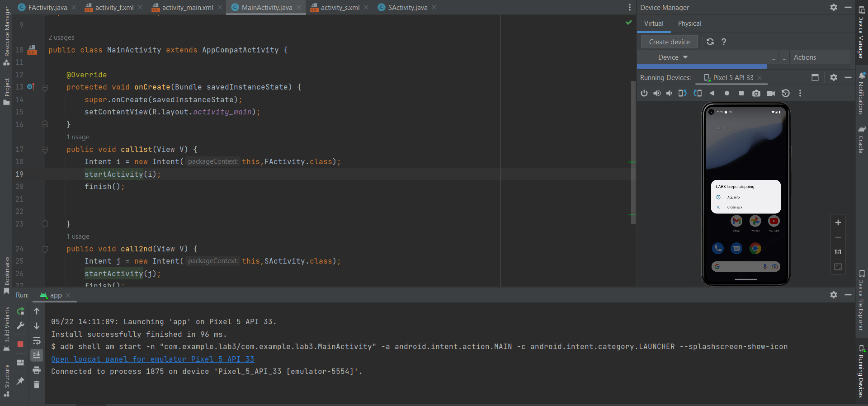Tap App info in the crash dialog
868x406 pixels.
733,197
